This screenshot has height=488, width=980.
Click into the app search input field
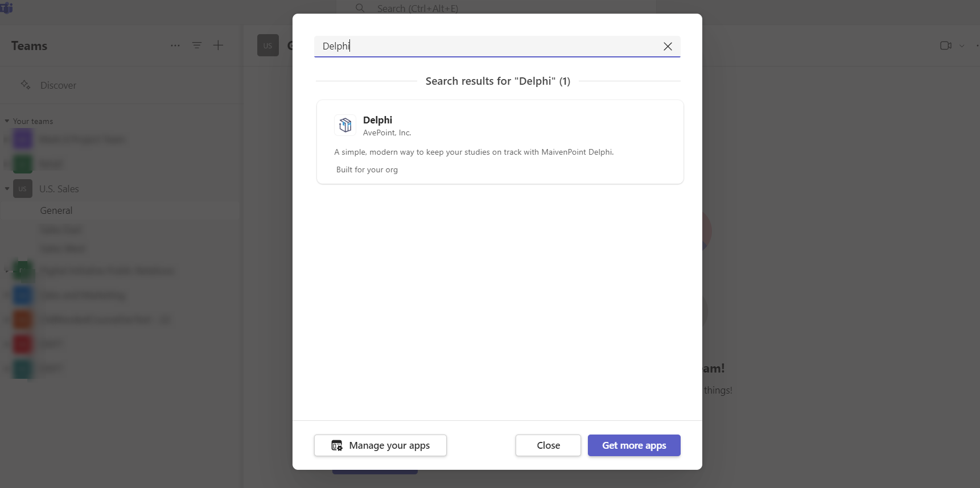coord(484,47)
